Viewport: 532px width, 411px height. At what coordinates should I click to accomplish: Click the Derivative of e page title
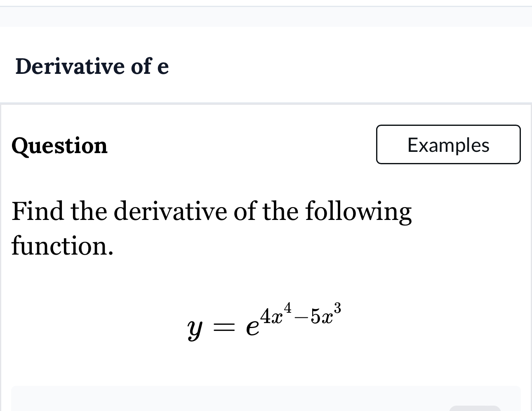click(x=92, y=67)
